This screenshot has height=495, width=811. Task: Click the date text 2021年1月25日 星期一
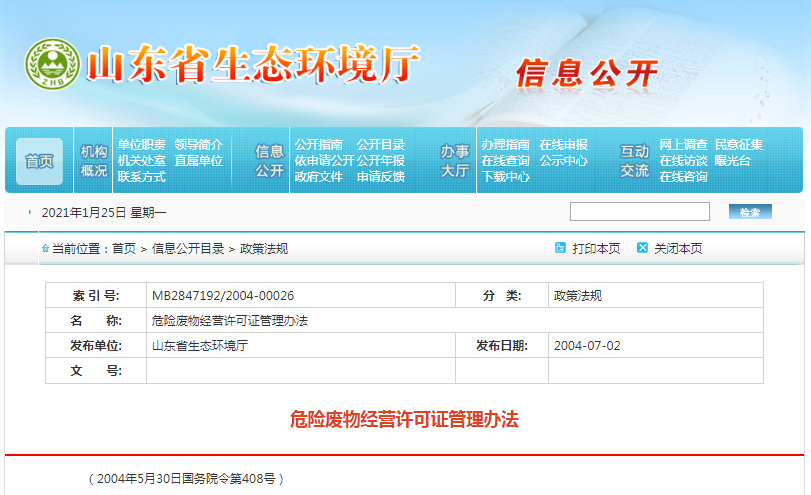point(104,213)
